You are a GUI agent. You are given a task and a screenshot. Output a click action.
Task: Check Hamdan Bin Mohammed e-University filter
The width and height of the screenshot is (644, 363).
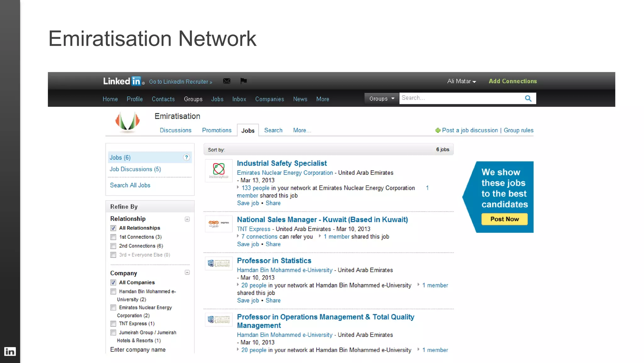coord(113,292)
